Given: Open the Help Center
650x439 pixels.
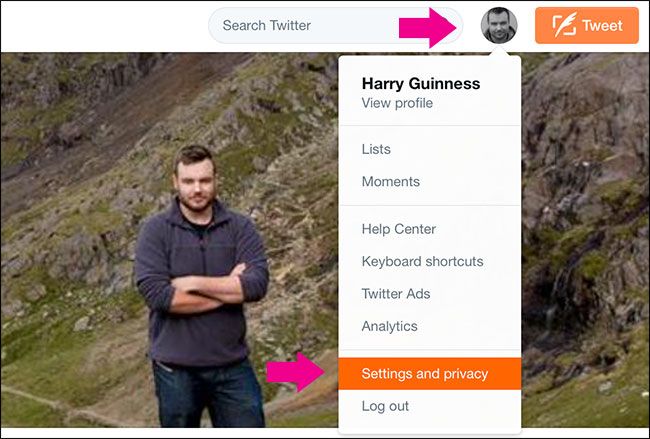Looking at the screenshot, I should (x=398, y=229).
